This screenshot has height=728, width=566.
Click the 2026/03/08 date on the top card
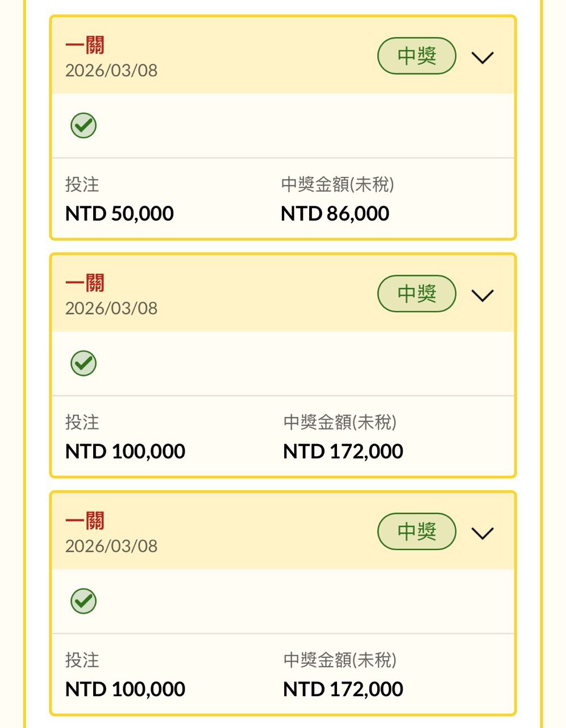pyautogui.click(x=111, y=71)
